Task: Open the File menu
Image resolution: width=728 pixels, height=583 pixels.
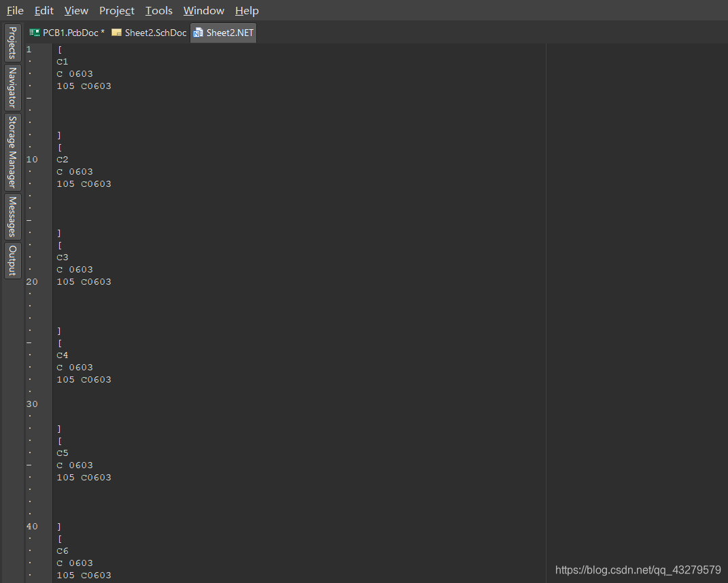Action: pyautogui.click(x=15, y=10)
